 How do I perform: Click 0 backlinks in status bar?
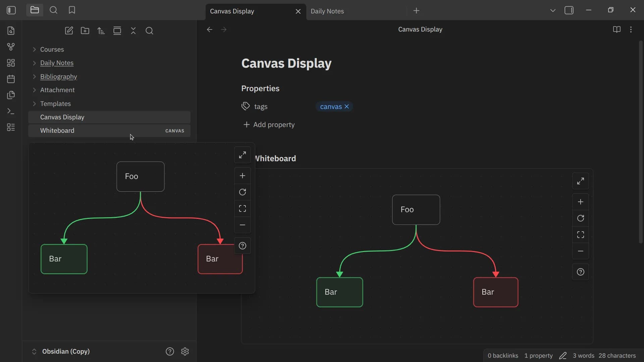503,356
